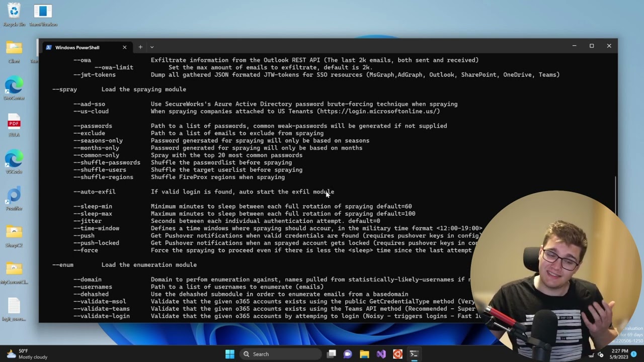
Task: Close the Windows PowerShell tab
Action: point(125,47)
